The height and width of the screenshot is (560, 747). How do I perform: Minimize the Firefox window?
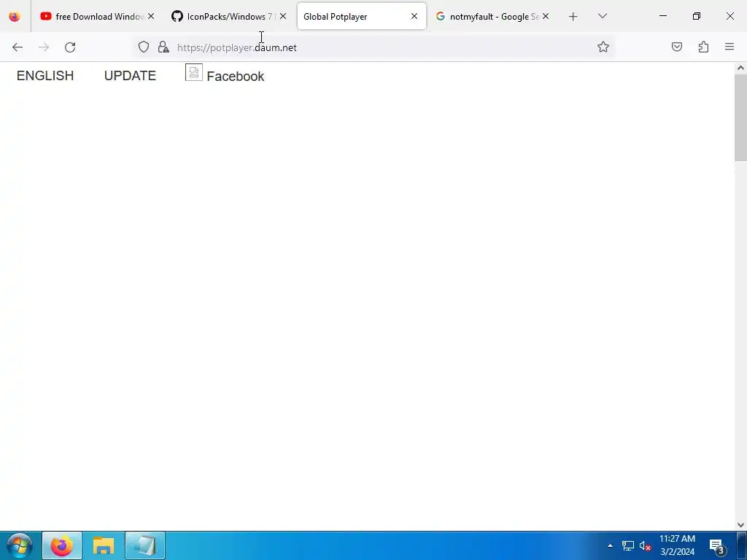(662, 16)
